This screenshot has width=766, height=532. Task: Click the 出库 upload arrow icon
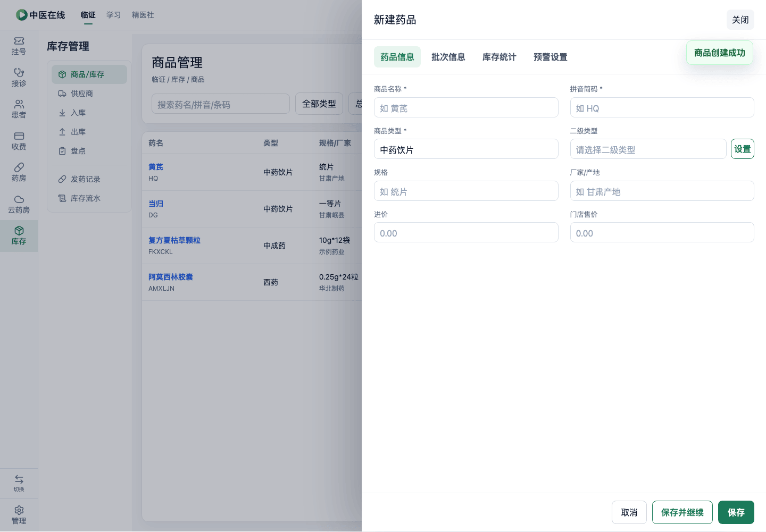(x=62, y=132)
